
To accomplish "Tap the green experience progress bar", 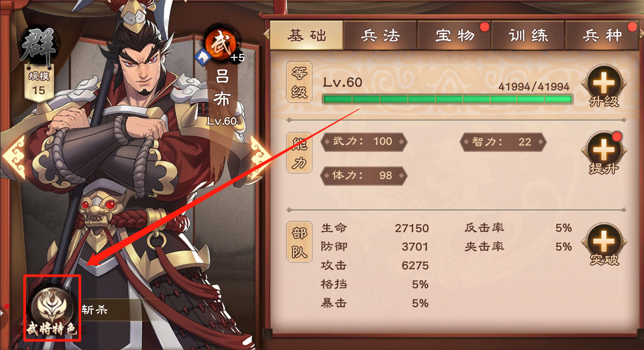I will click(x=447, y=99).
